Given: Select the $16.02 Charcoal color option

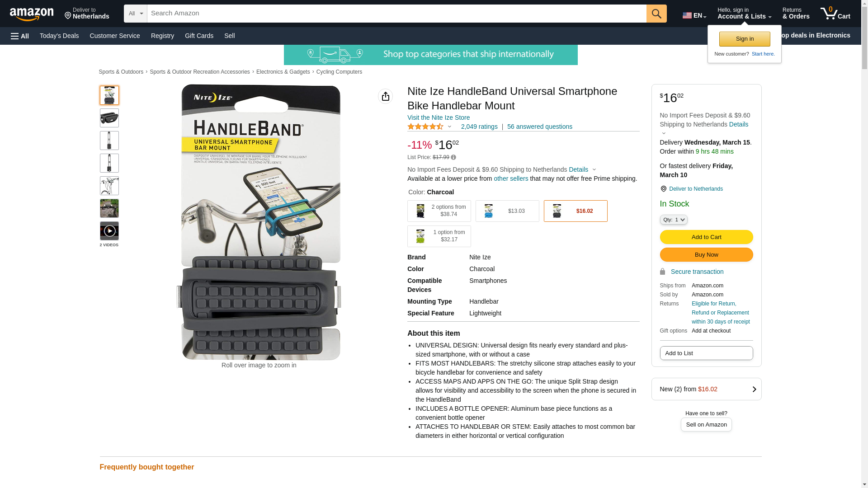Looking at the screenshot, I should point(576,211).
